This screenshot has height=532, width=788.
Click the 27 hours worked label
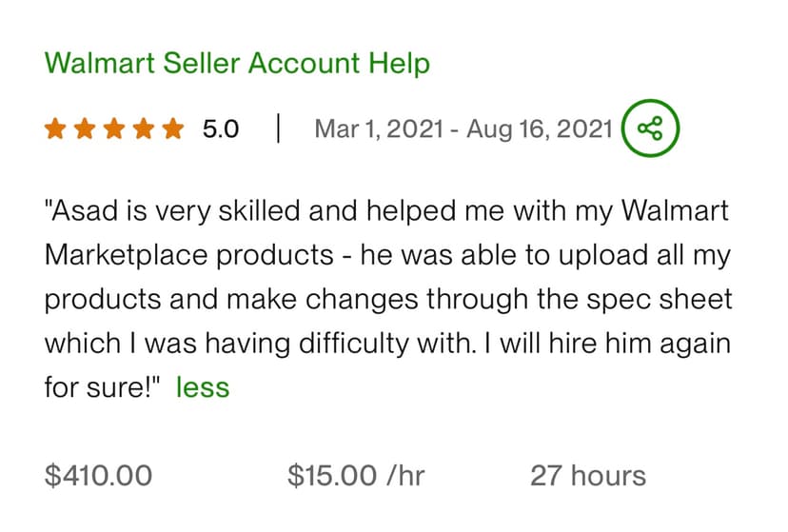(588, 476)
